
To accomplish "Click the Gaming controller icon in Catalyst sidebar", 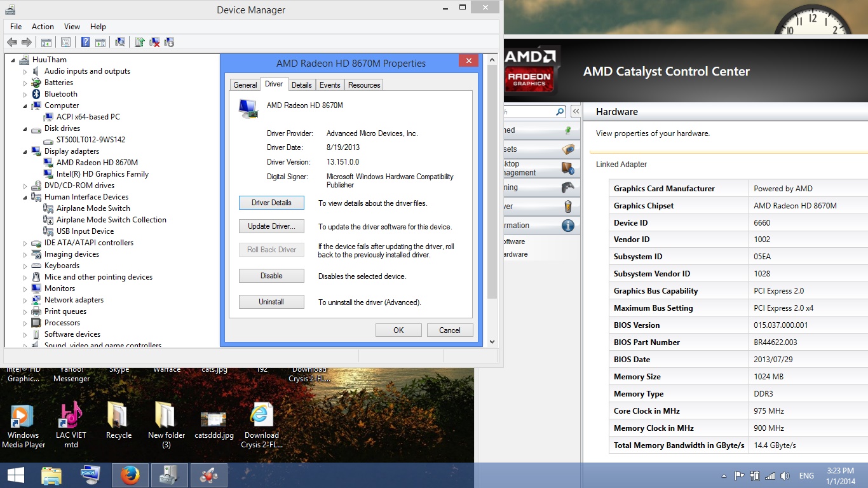I will pyautogui.click(x=568, y=187).
